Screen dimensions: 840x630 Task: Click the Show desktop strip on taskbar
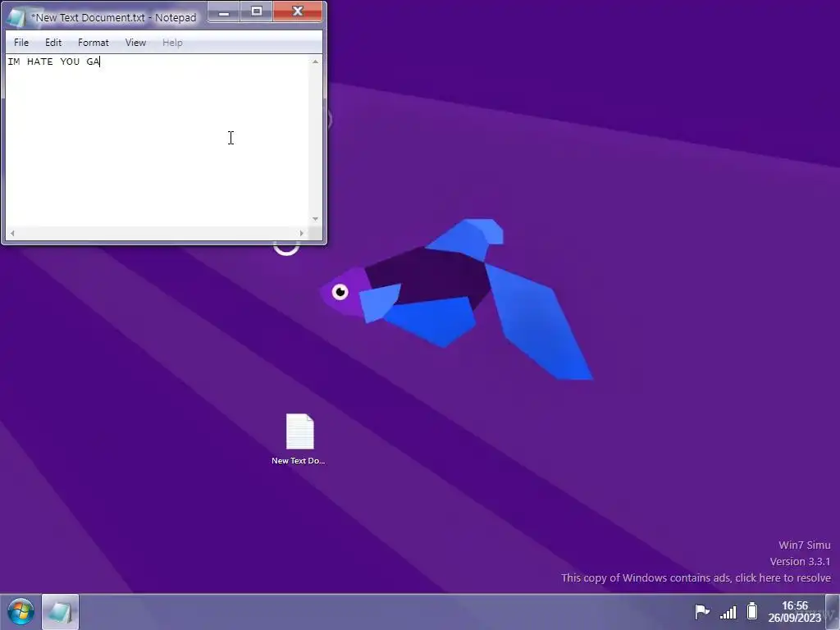tap(833, 612)
